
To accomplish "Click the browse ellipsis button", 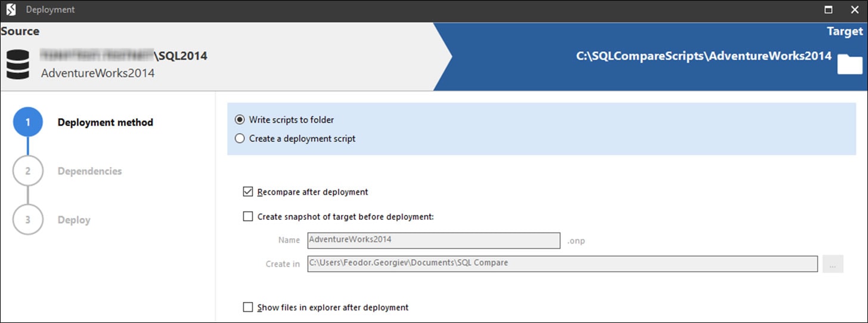I will (x=833, y=264).
